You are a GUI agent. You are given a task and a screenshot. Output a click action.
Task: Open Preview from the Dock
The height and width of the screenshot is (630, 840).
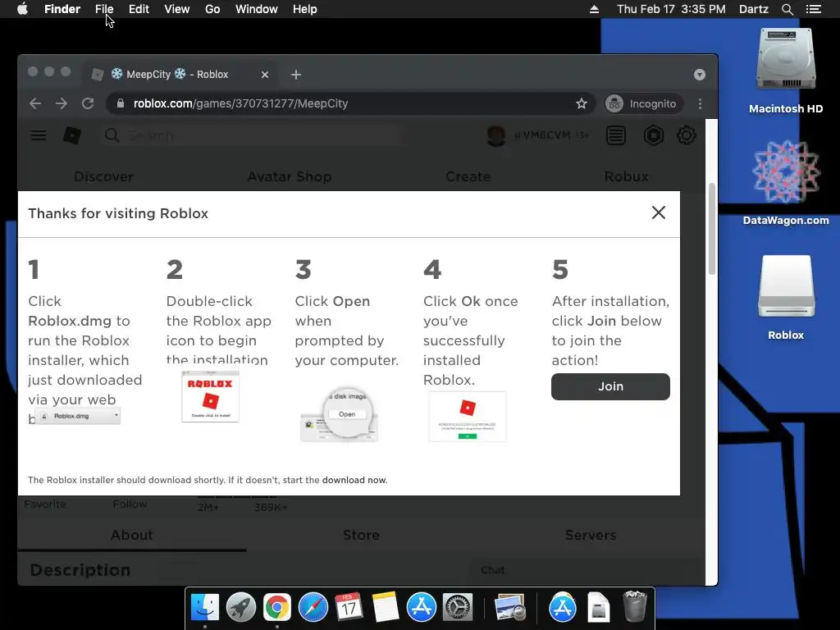(x=510, y=608)
